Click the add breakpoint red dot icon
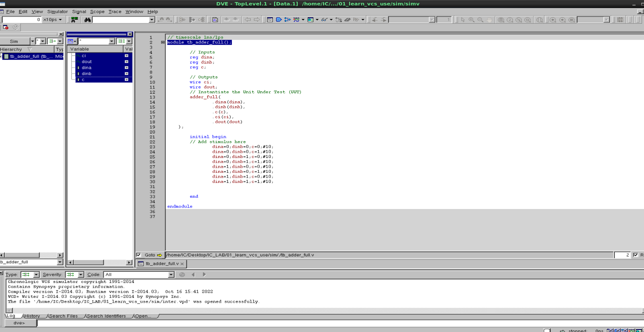 (x=6, y=27)
